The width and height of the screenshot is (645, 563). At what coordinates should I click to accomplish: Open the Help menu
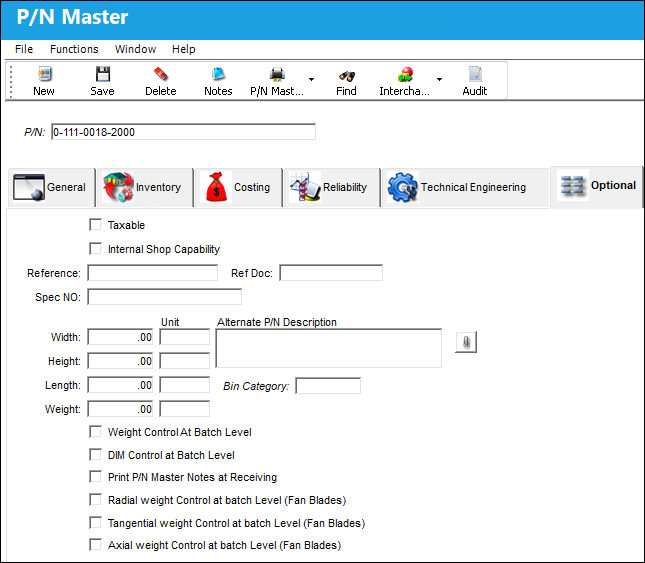(183, 49)
